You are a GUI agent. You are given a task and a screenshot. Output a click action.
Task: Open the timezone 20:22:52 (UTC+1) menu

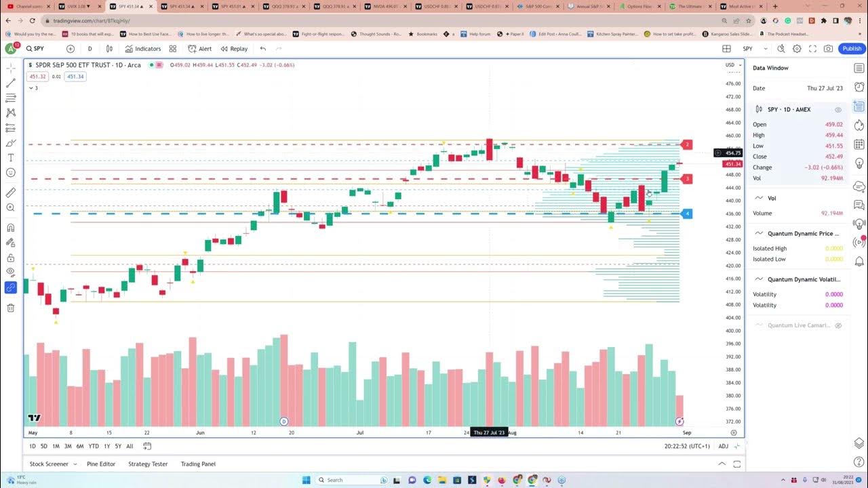pos(687,446)
